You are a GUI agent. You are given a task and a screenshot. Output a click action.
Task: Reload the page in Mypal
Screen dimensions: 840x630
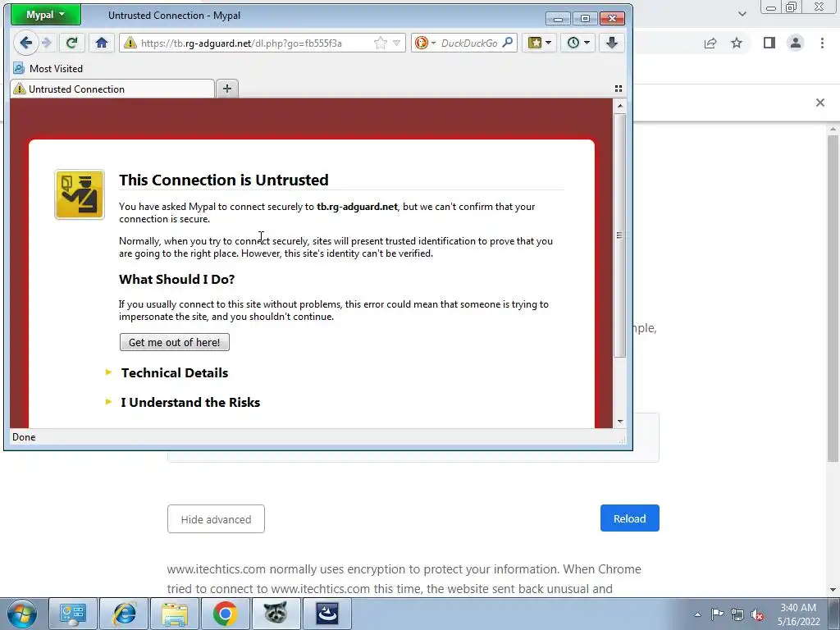[72, 43]
